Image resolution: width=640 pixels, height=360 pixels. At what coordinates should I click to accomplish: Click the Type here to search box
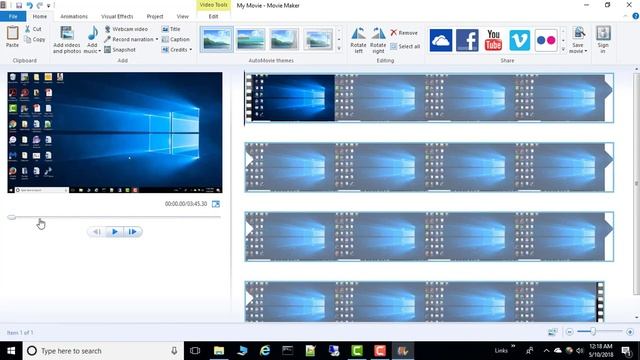click(x=103, y=351)
